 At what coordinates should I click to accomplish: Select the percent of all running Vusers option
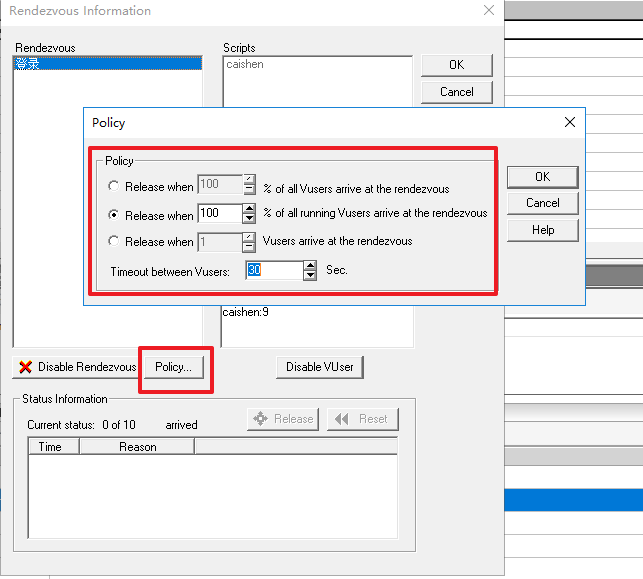(114, 215)
